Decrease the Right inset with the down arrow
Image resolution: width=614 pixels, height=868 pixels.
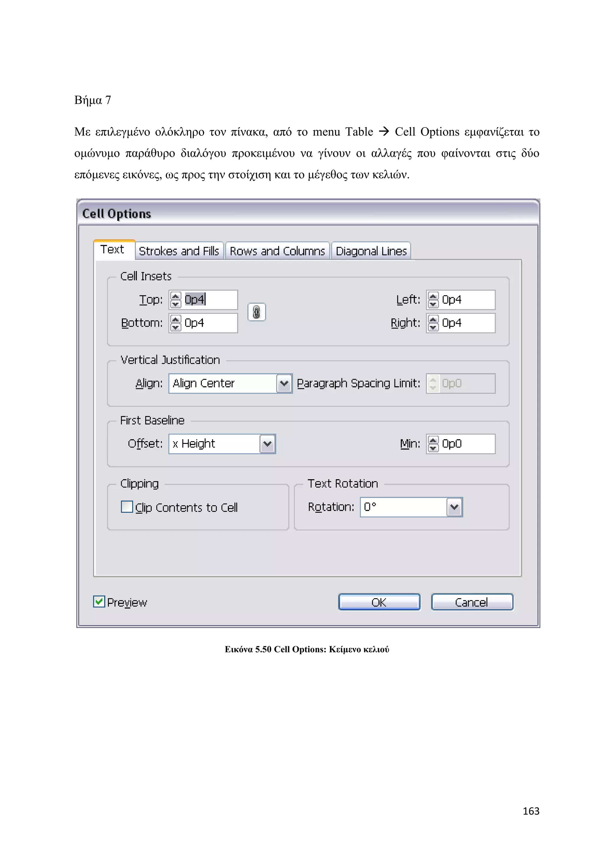click(433, 327)
